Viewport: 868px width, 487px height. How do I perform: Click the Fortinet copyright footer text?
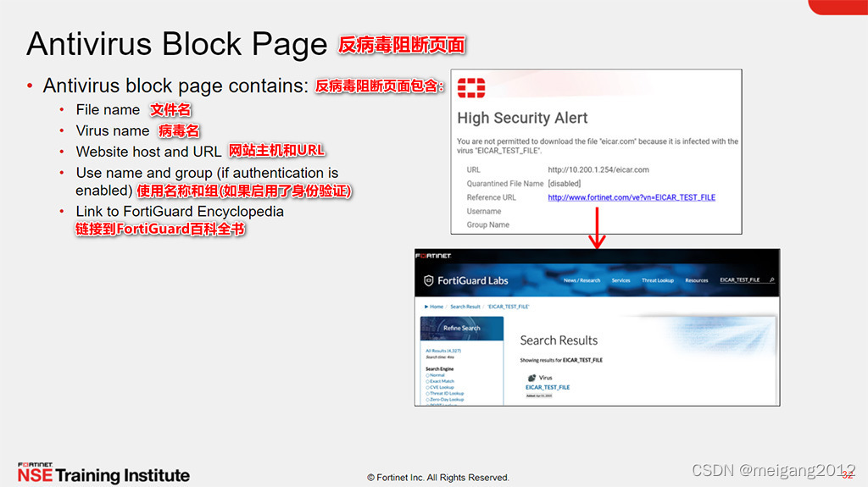click(x=438, y=478)
